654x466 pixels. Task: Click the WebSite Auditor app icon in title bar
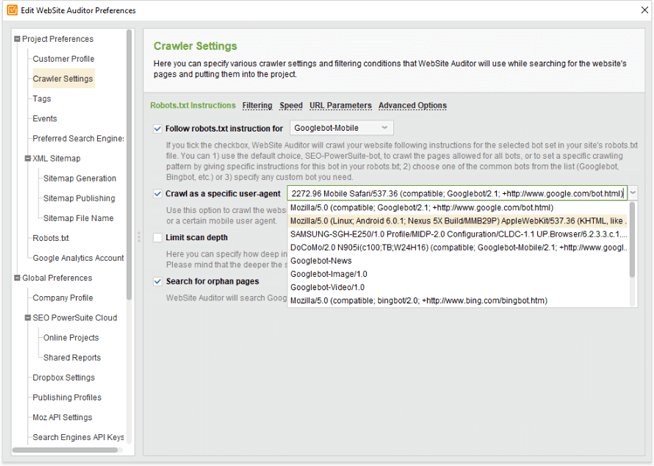pyautogui.click(x=13, y=10)
